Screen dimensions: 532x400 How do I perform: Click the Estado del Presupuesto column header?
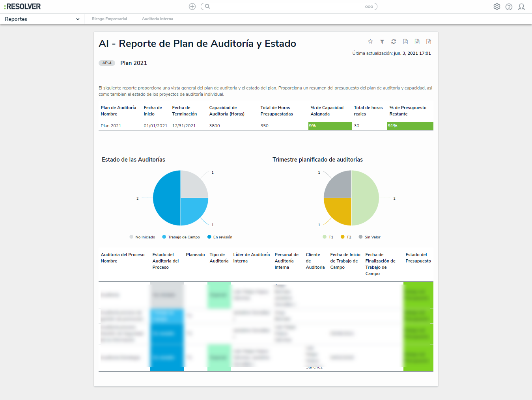pyautogui.click(x=418, y=258)
